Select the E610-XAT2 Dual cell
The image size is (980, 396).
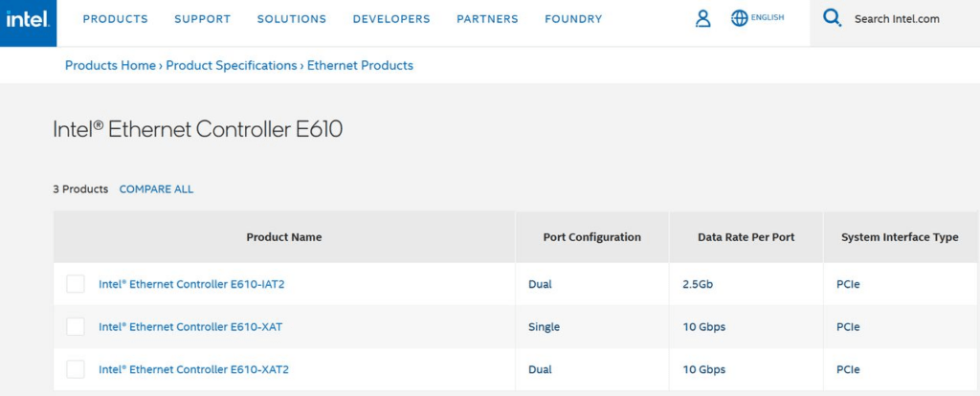(591, 369)
